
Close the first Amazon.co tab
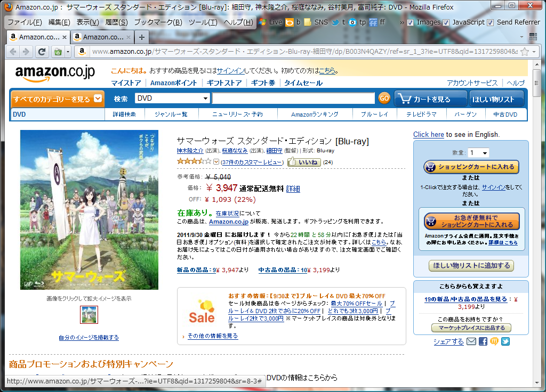pyautogui.click(x=65, y=37)
